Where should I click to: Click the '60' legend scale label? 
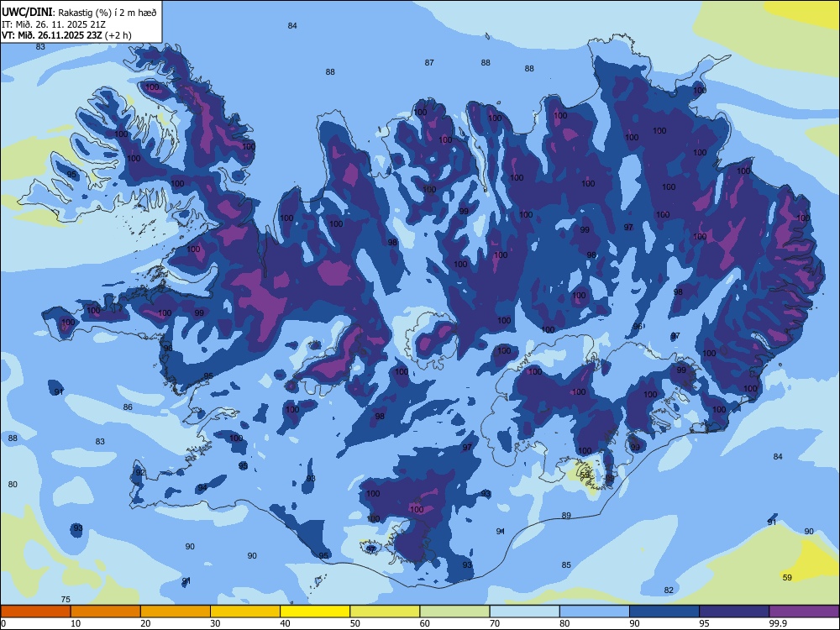click(x=425, y=623)
